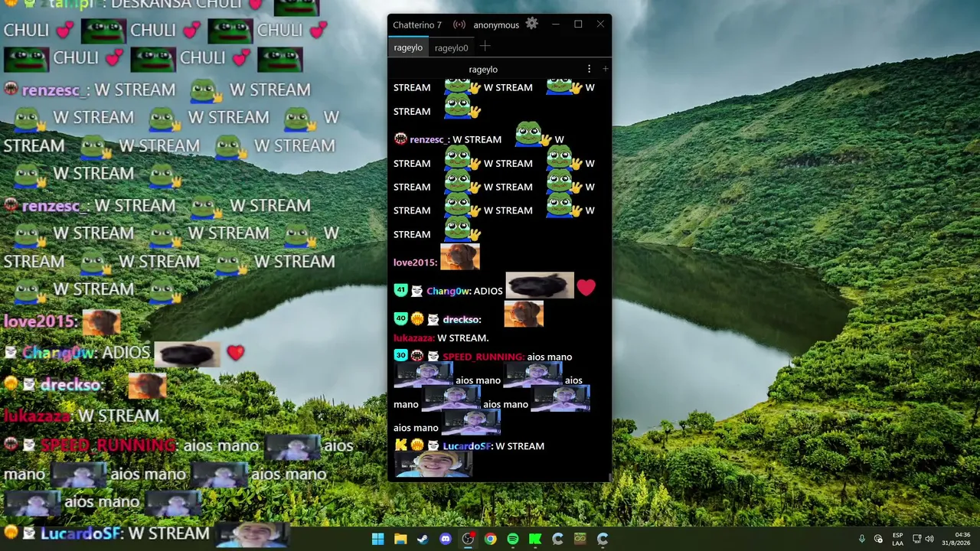Toggle streamer mode icon in Chatterino title bar

(459, 24)
